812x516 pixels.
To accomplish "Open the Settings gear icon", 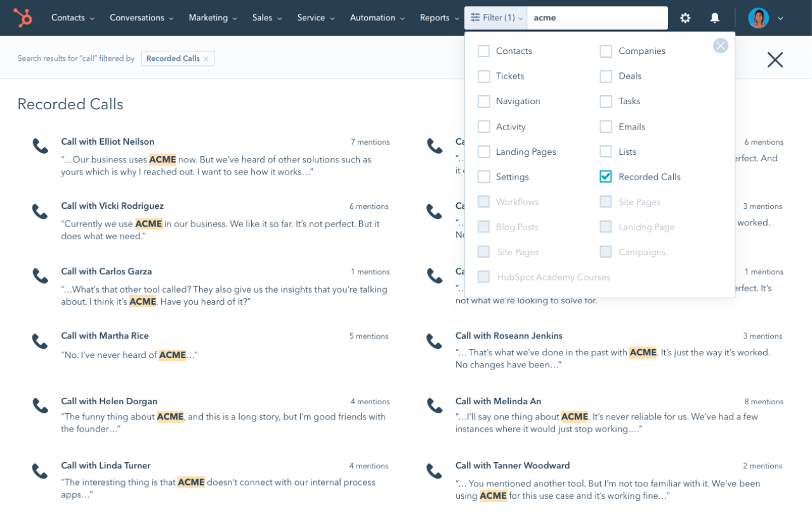I will point(685,18).
